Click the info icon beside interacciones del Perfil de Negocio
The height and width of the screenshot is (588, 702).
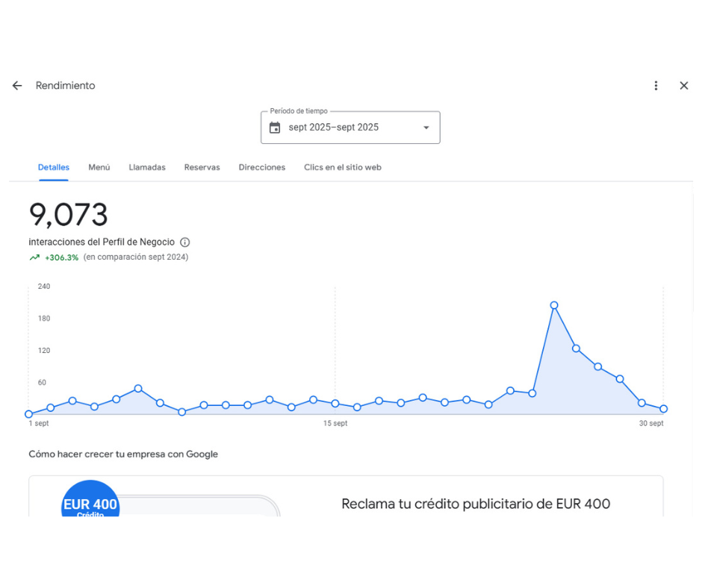[185, 243]
